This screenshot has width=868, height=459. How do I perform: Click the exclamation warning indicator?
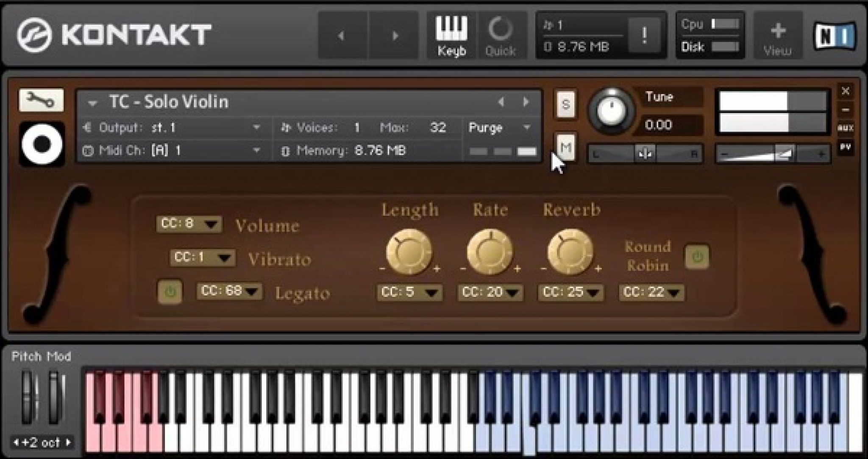click(645, 35)
